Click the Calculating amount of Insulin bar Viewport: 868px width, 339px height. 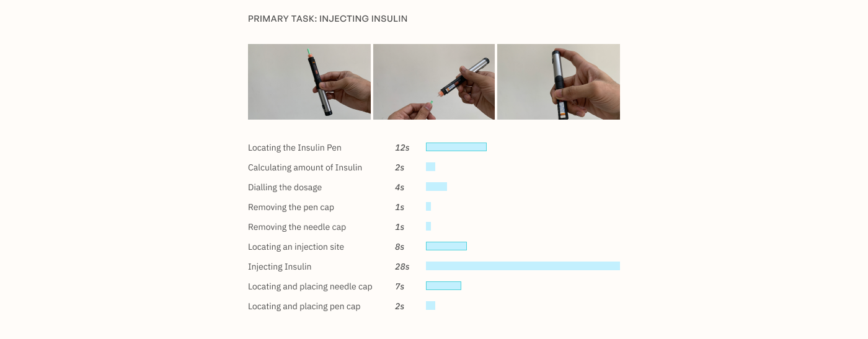[x=430, y=167]
